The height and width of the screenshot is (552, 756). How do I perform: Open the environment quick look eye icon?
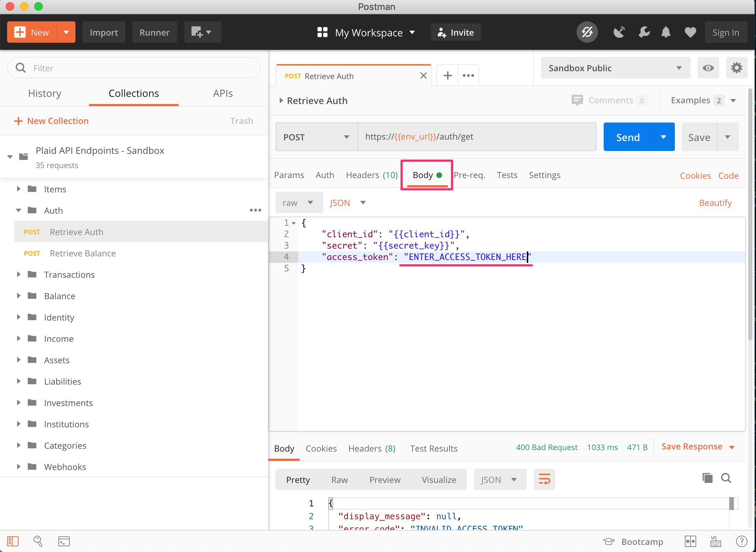pos(708,68)
